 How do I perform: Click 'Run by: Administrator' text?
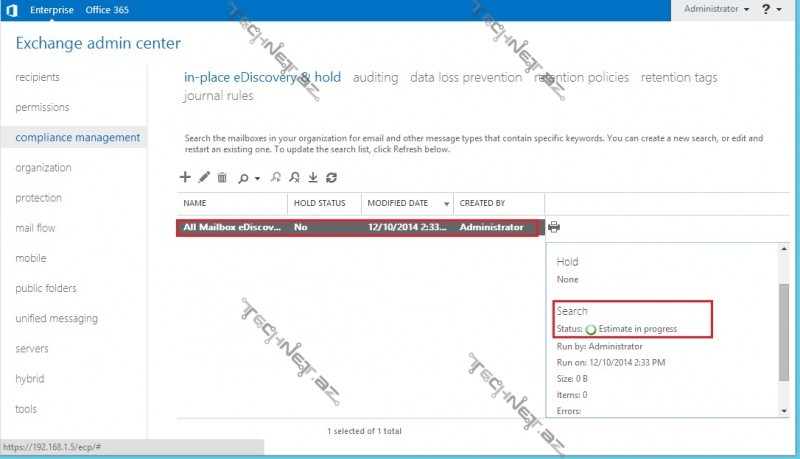click(599, 346)
